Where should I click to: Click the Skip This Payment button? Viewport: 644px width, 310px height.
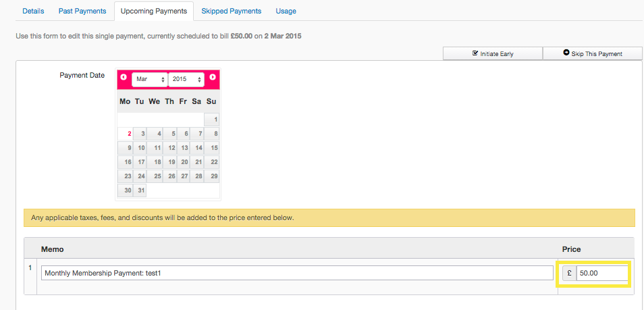592,53
